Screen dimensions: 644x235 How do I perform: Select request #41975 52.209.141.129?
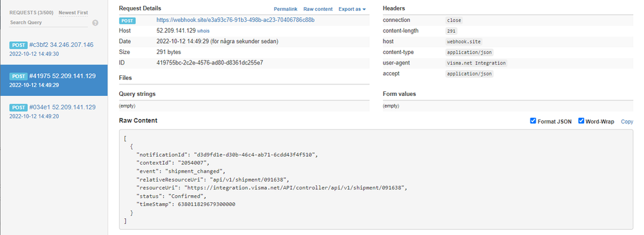[54, 80]
